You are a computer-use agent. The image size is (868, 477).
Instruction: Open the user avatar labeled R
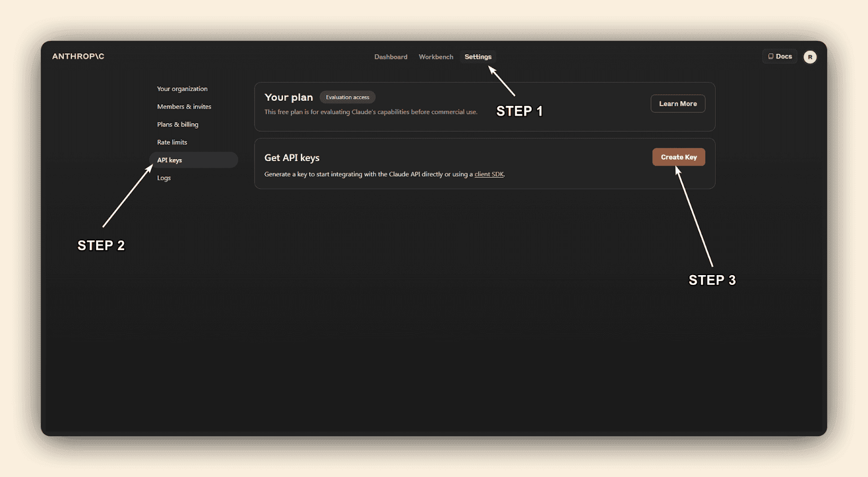pyautogui.click(x=809, y=57)
